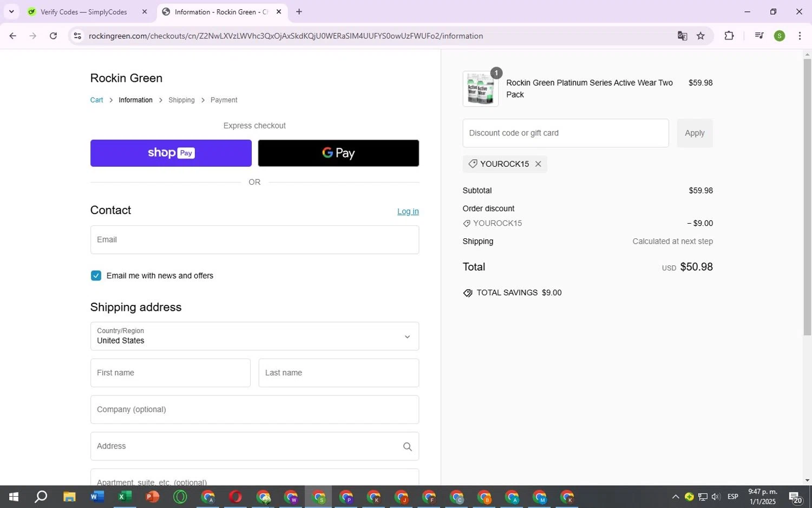This screenshot has width=812, height=508.
Task: Click the Google Translate icon
Action: (682, 36)
